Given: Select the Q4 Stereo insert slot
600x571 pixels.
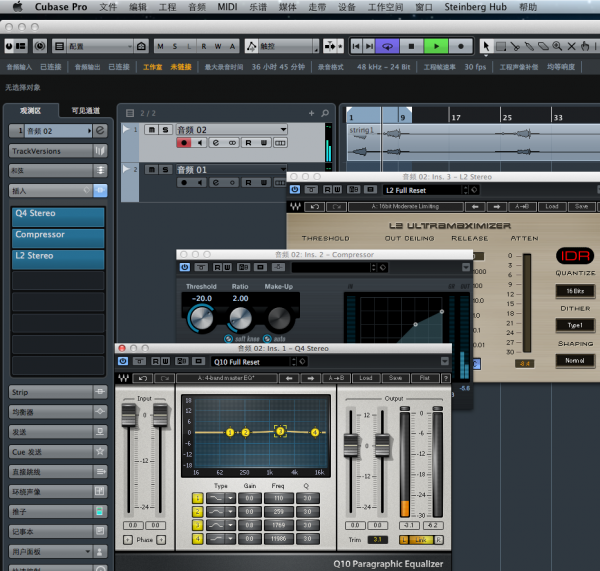Looking at the screenshot, I should coord(58,217).
